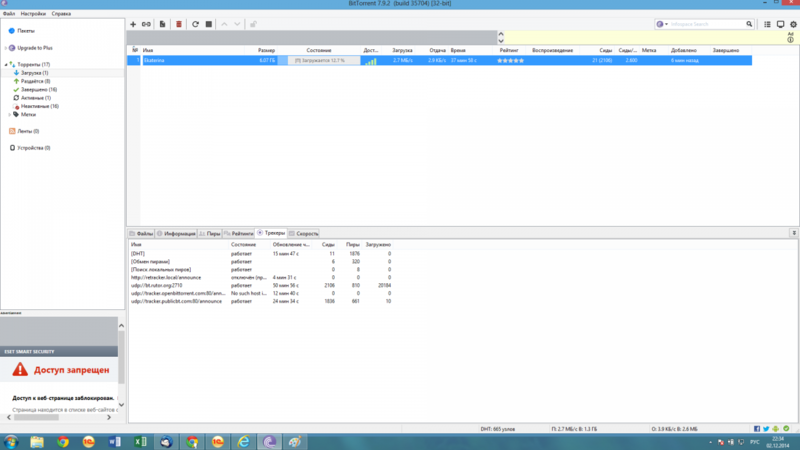Open Preferences via the gear icon
Viewport: 800px width, 450px height.
pyautogui.click(x=795, y=24)
